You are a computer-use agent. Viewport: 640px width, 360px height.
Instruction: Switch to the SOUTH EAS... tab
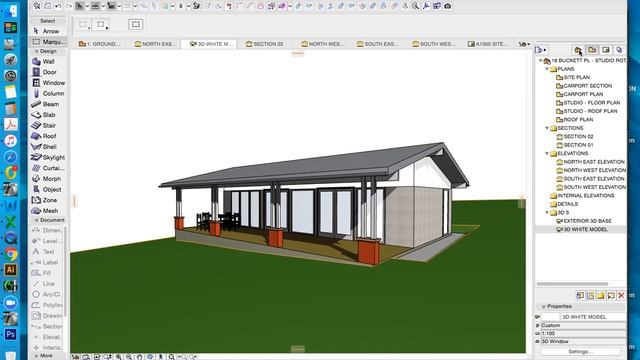378,44
